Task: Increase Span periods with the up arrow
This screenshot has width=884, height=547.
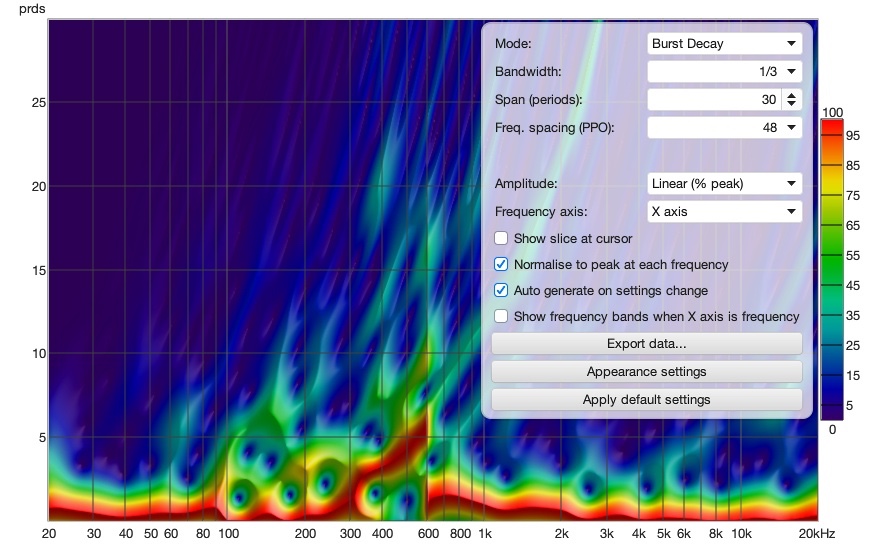Action: [x=792, y=95]
